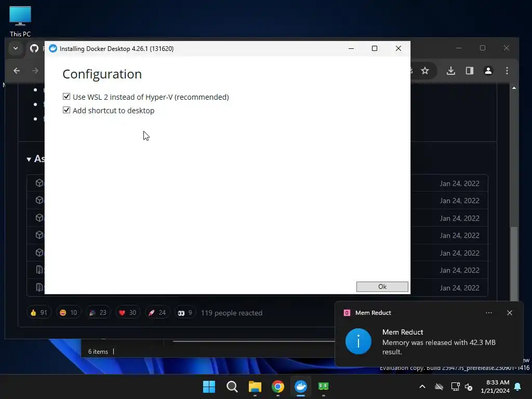The image size is (532, 399).
Task: Click eyes reaction with 9
Action: tap(185, 312)
